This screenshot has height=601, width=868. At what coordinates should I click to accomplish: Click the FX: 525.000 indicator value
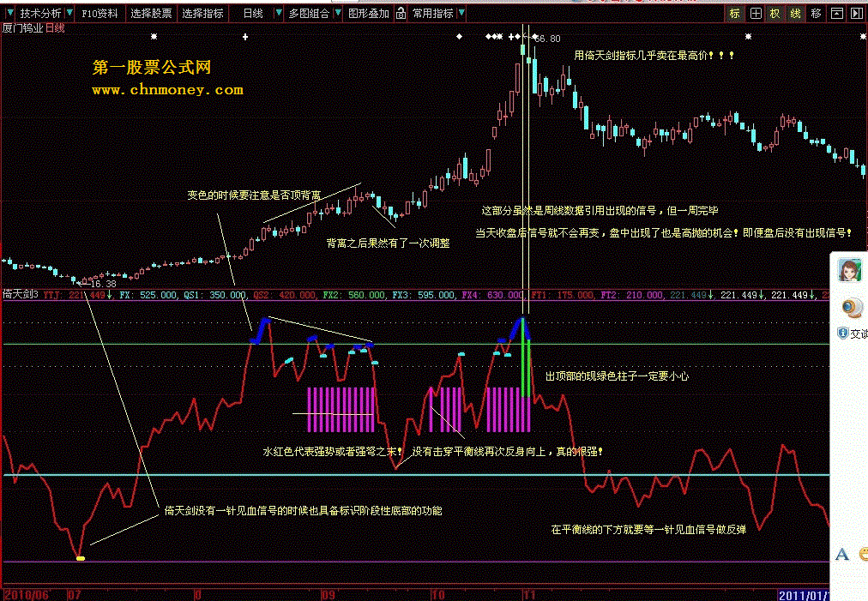point(148,295)
